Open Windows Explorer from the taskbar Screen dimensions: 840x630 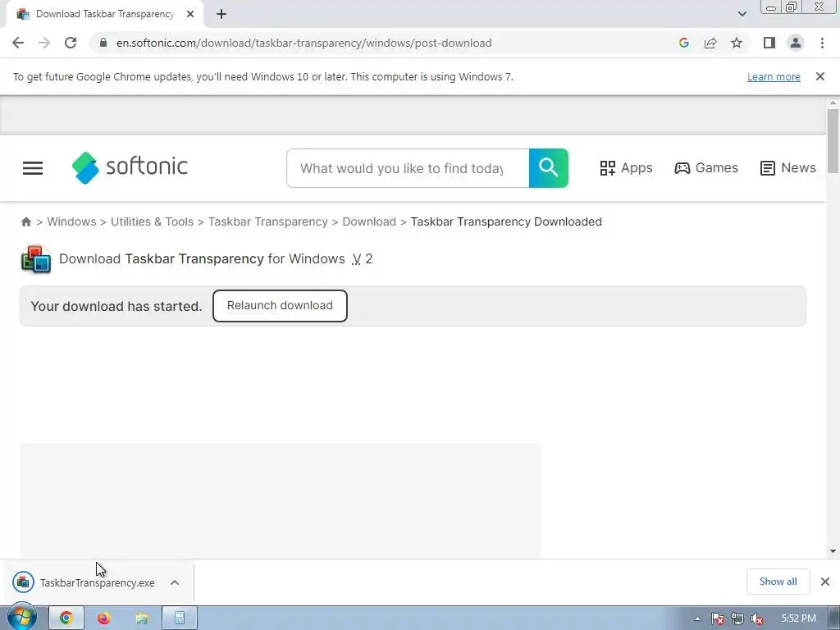pos(141,619)
